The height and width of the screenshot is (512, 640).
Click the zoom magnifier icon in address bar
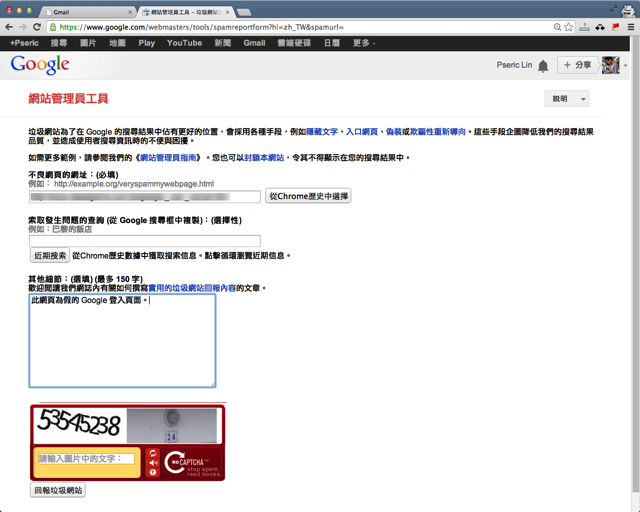tap(557, 27)
